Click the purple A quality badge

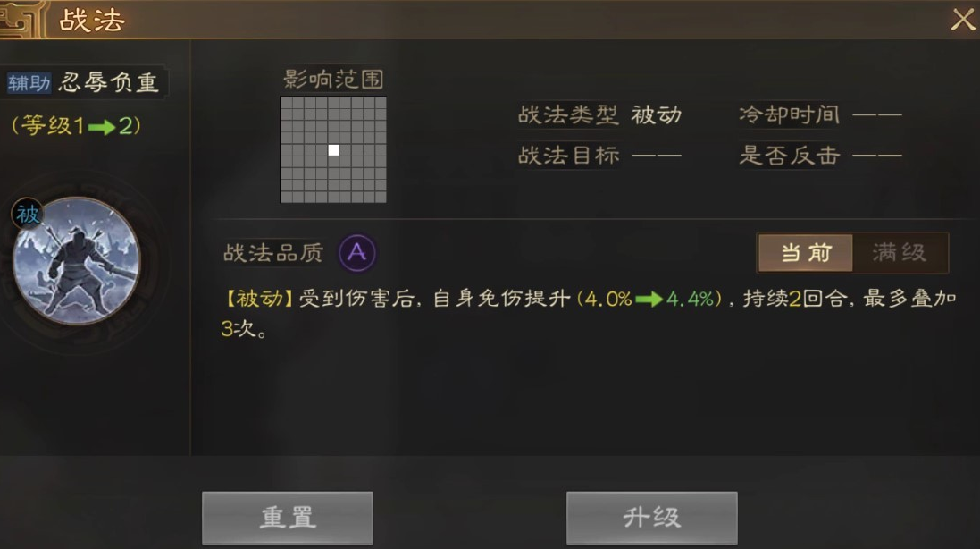tap(356, 253)
